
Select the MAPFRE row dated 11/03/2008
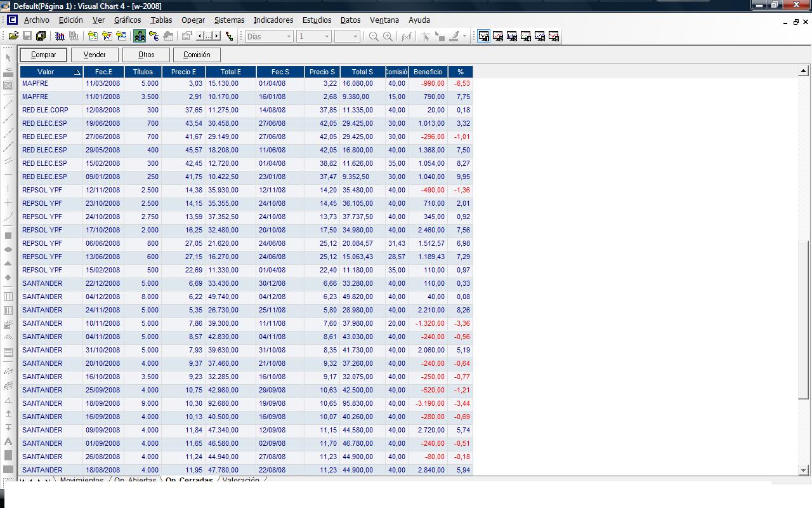click(x=246, y=83)
